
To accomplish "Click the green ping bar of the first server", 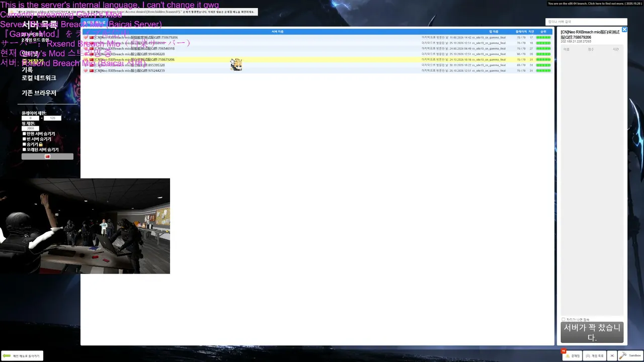I will [543, 38].
